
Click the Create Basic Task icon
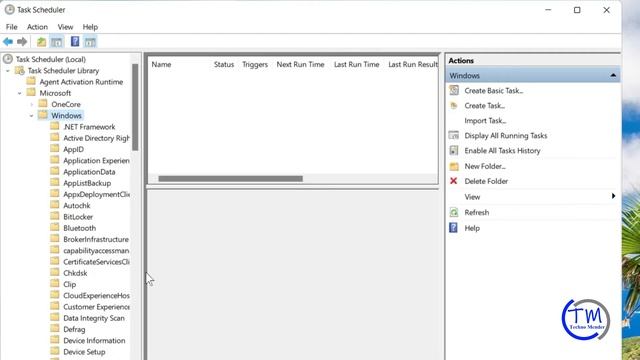(x=454, y=90)
